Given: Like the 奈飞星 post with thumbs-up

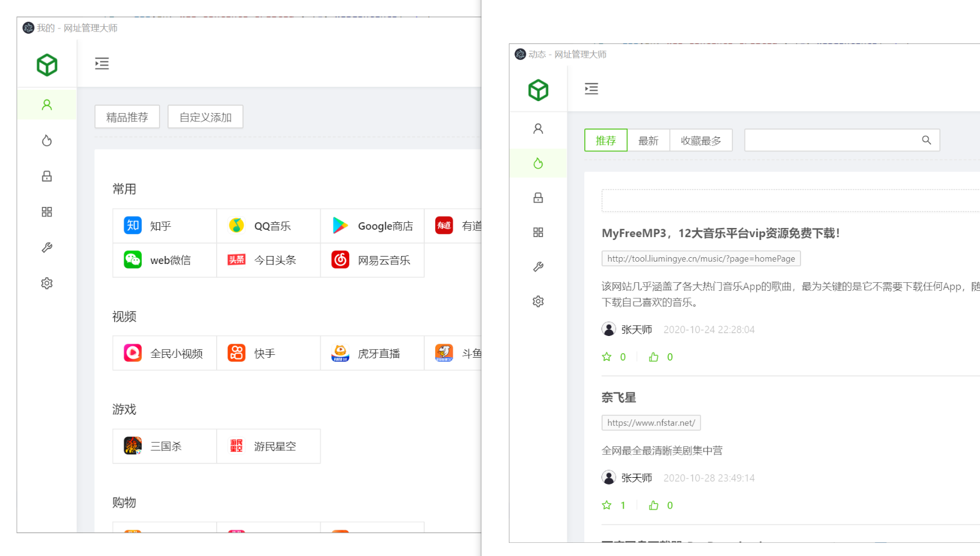Looking at the screenshot, I should point(654,505).
